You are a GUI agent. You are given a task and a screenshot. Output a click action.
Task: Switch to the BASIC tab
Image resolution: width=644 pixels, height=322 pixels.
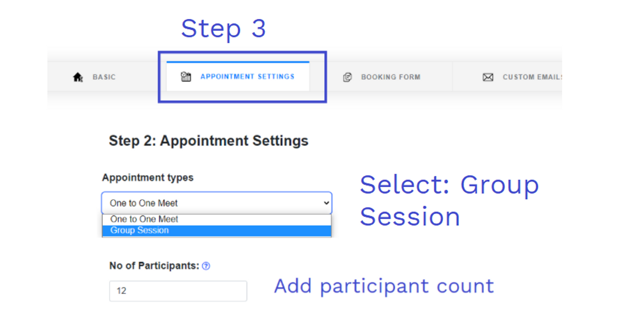pos(104,77)
